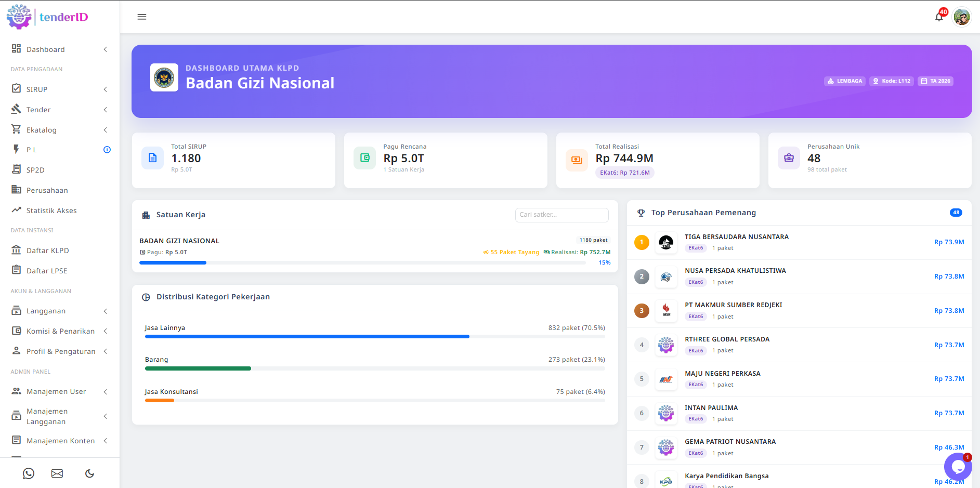Image resolution: width=980 pixels, height=488 pixels.
Task: Click the Perusahaan building icon
Action: (16, 190)
